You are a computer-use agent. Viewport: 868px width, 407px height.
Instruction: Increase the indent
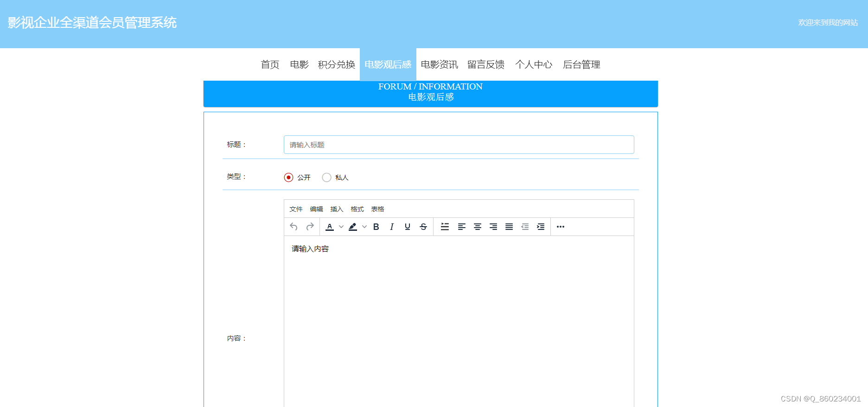click(540, 227)
